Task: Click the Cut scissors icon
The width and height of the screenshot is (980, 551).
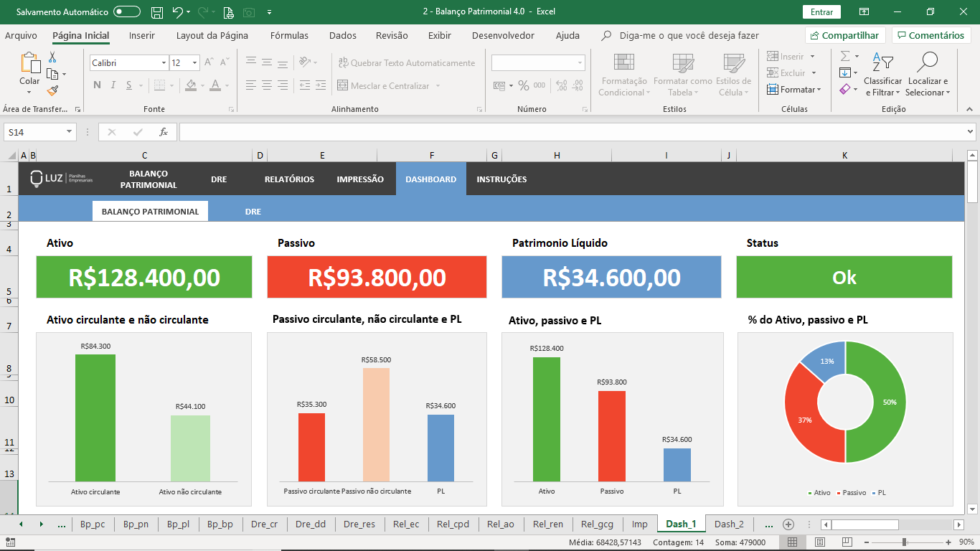Action: tap(52, 57)
